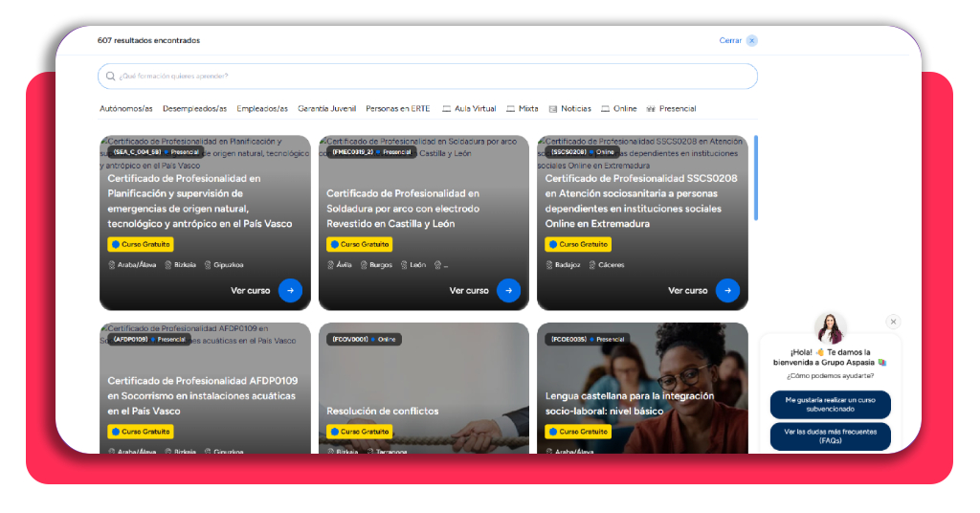Click the FCOV0001 Online tag
This screenshot has height=513, width=980.
pyautogui.click(x=364, y=340)
